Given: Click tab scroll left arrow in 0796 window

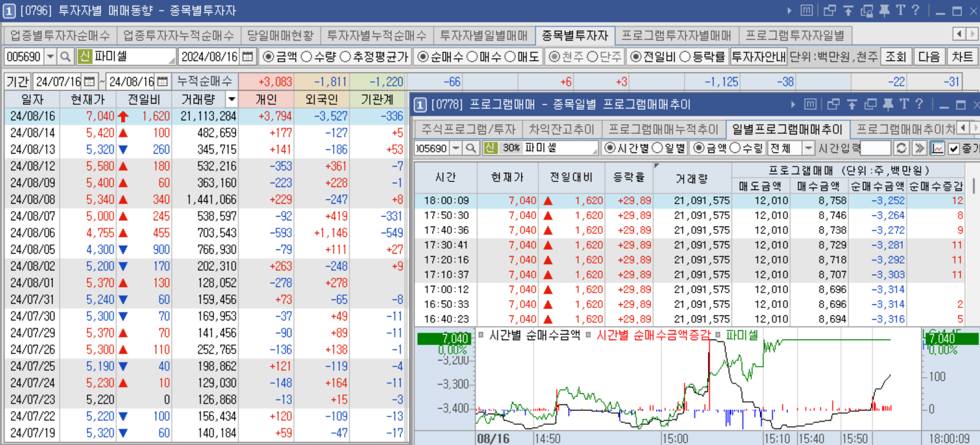Looking at the screenshot, I should (959, 35).
